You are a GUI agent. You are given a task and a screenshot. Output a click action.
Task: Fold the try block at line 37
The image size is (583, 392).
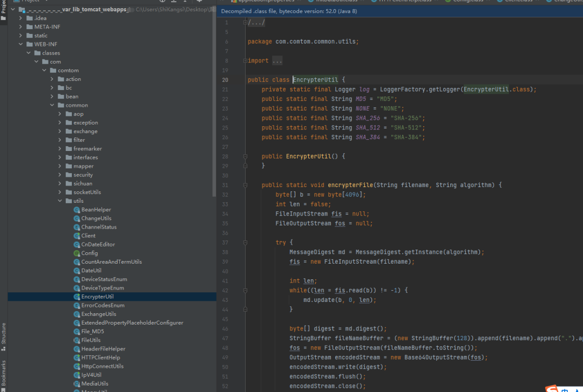[x=245, y=243]
